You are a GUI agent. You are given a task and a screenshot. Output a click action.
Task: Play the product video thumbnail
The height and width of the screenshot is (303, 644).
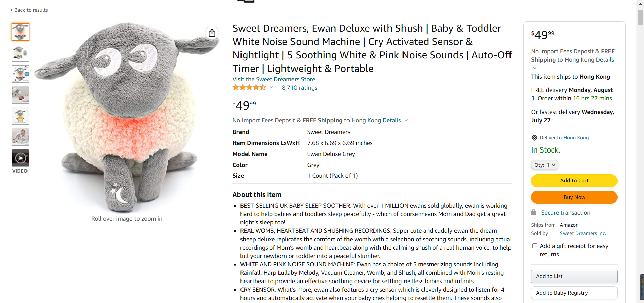coord(20,158)
